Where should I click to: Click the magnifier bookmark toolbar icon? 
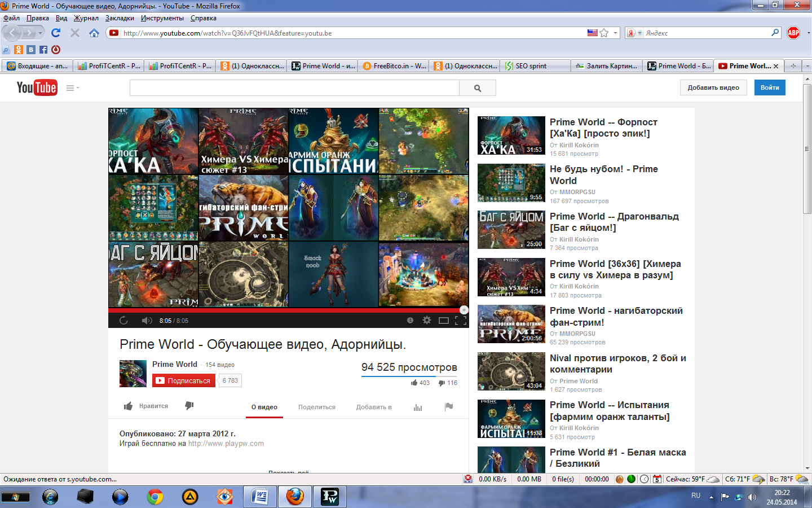(x=6, y=50)
